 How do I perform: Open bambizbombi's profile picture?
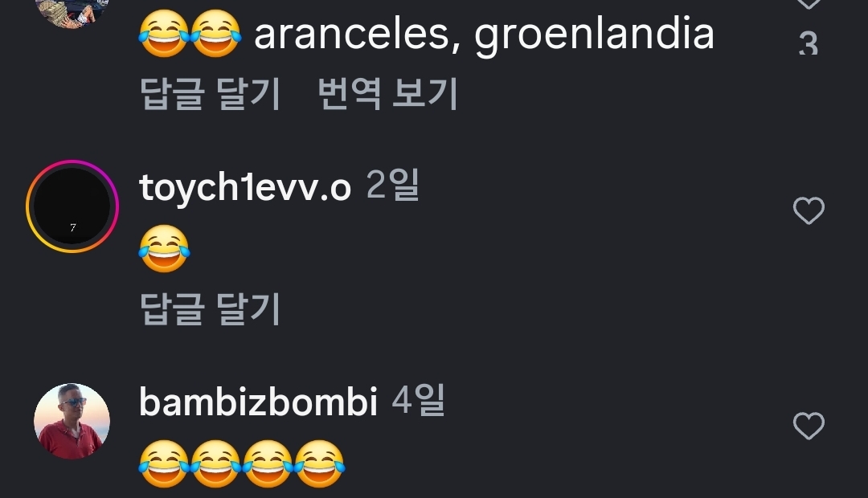point(72,421)
